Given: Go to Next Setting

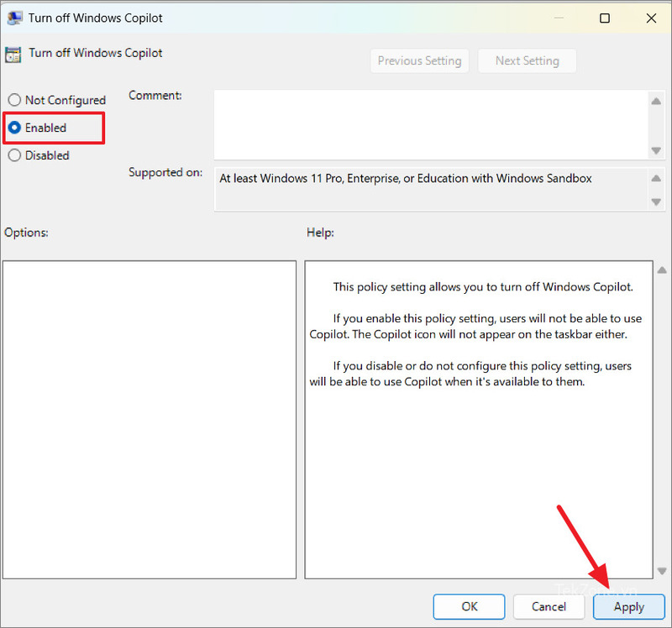Looking at the screenshot, I should click(528, 60).
